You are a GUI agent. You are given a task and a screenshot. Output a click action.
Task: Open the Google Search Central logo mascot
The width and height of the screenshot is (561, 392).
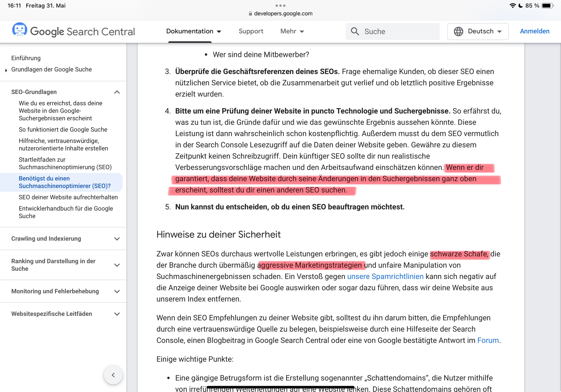click(19, 30)
